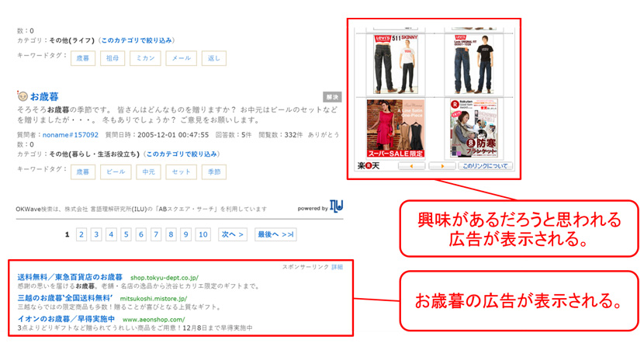Select the ビール keyword tag
Screen dimensions: 644x357
point(116,172)
